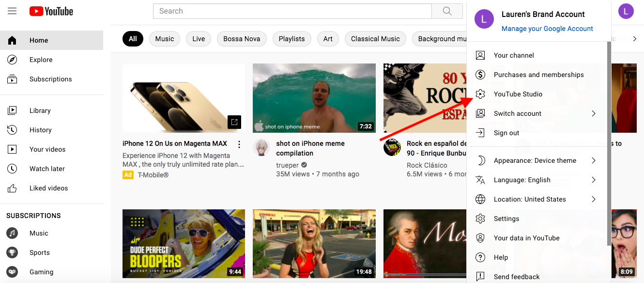
Task: Click the purple L avatar in header
Action: pyautogui.click(x=626, y=11)
